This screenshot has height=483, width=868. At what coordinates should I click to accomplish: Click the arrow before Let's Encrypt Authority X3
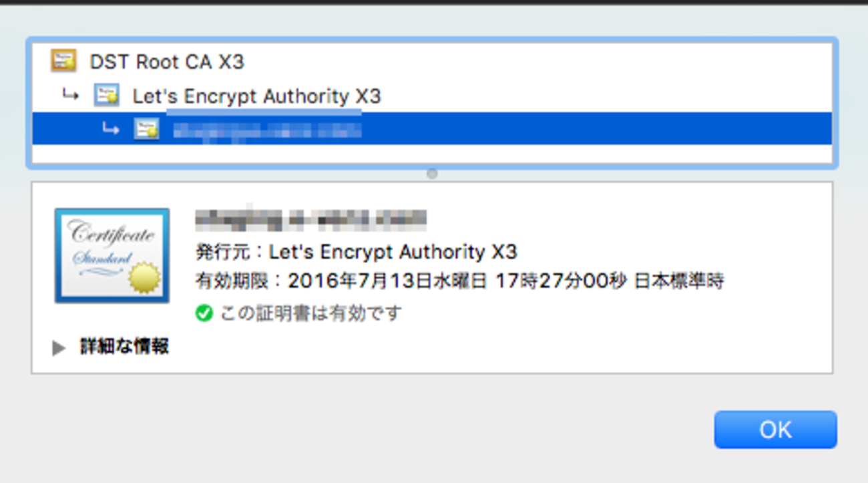point(71,95)
